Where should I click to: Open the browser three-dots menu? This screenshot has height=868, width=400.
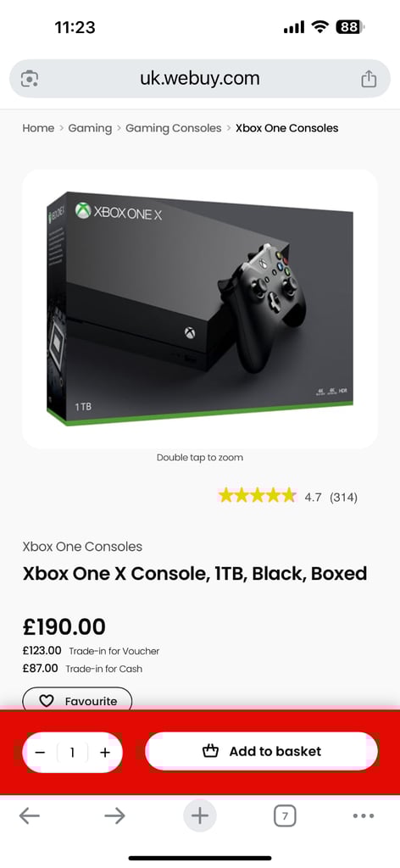pos(363,815)
